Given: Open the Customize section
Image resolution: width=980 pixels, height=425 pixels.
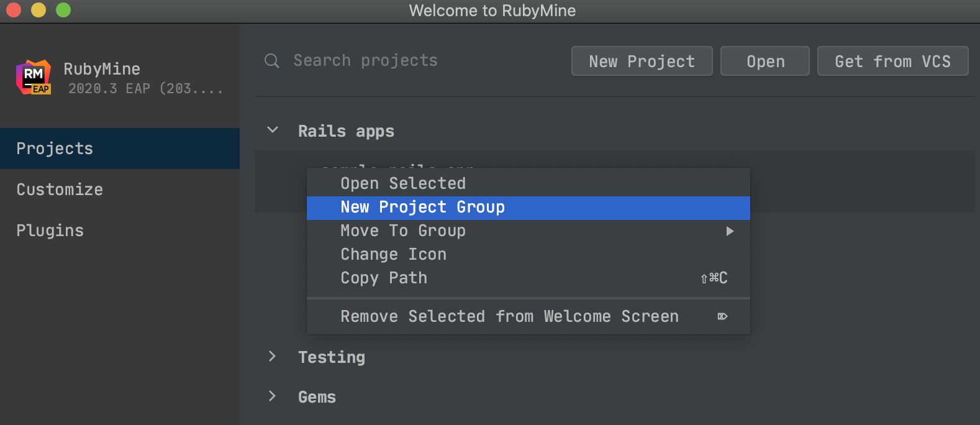Looking at the screenshot, I should click(x=120, y=190).
